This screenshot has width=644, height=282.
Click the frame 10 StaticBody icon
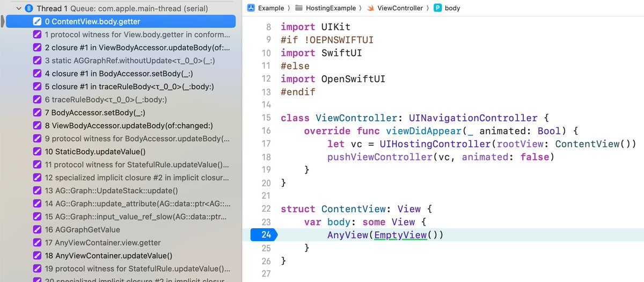[38, 151]
